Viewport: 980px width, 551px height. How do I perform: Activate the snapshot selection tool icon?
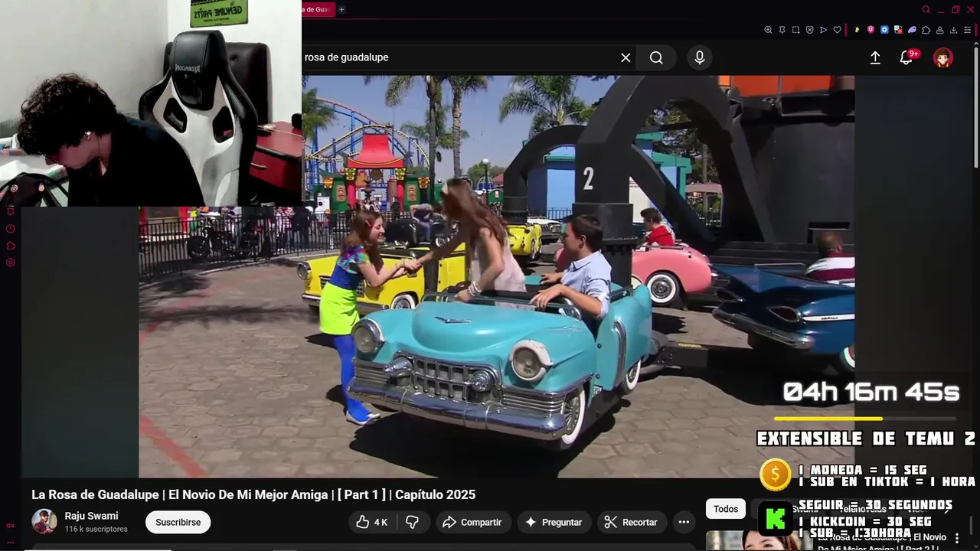tap(795, 30)
